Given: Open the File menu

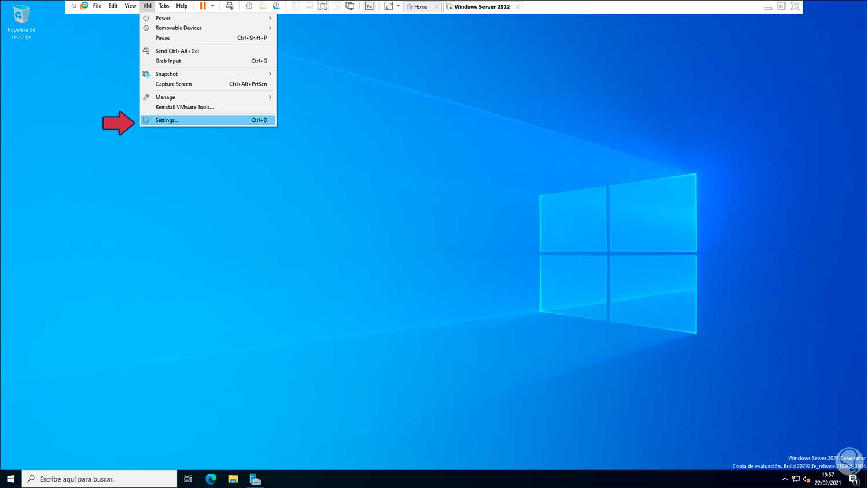Looking at the screenshot, I should click(97, 6).
